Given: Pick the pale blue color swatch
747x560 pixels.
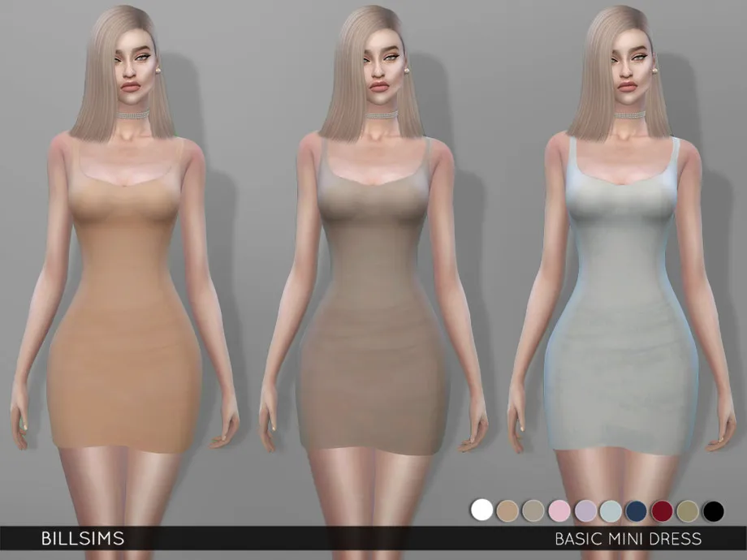Looking at the screenshot, I should pyautogui.click(x=611, y=510).
